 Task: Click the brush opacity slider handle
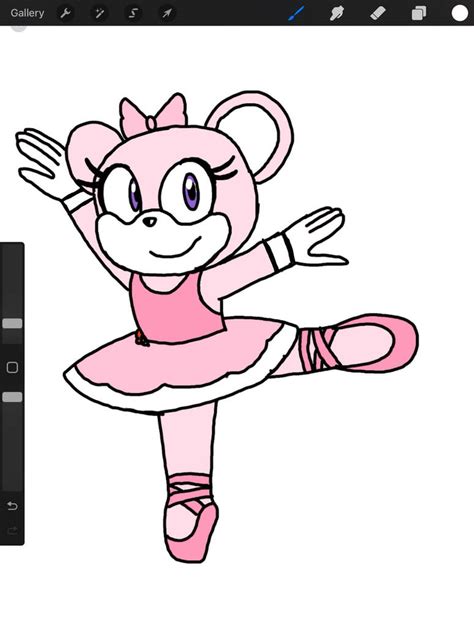[12, 397]
